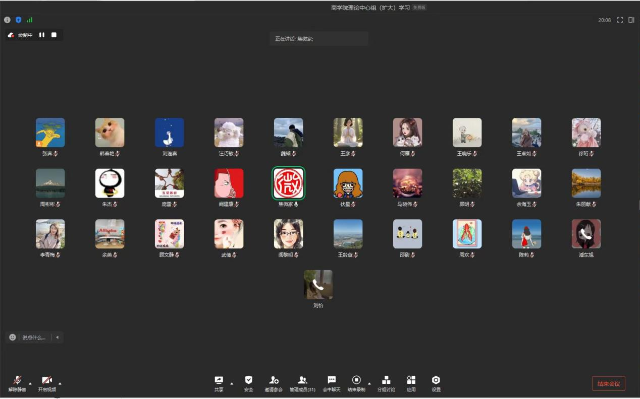The width and height of the screenshot is (640, 399).
Task: Select participant with meditating woman avatar
Action: (x=348, y=133)
